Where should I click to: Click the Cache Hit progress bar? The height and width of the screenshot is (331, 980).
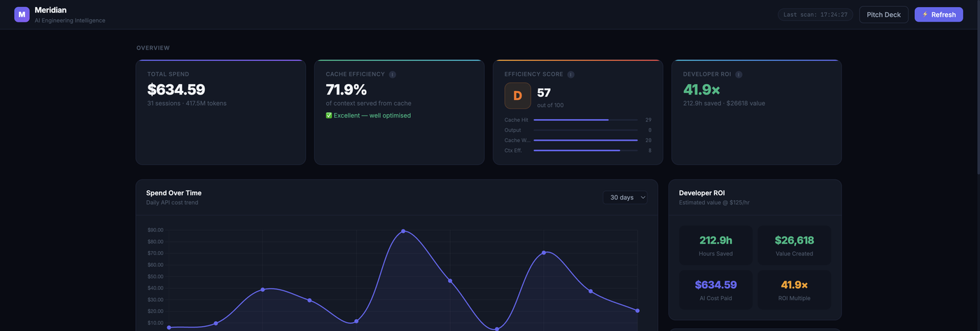tap(585, 120)
